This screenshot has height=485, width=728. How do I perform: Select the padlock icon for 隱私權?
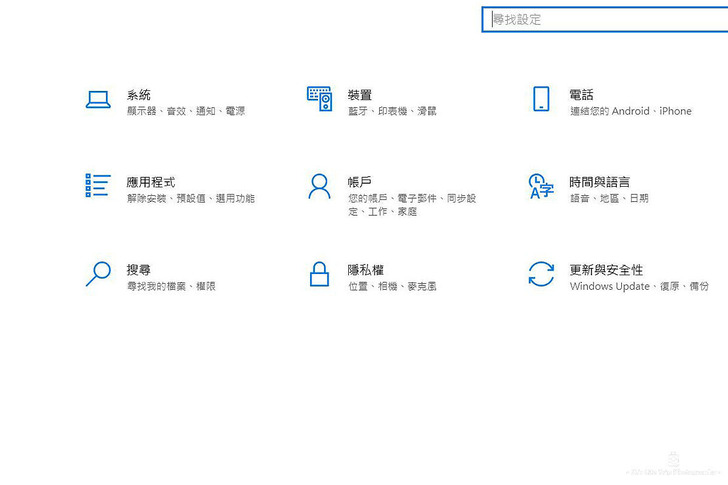[319, 274]
